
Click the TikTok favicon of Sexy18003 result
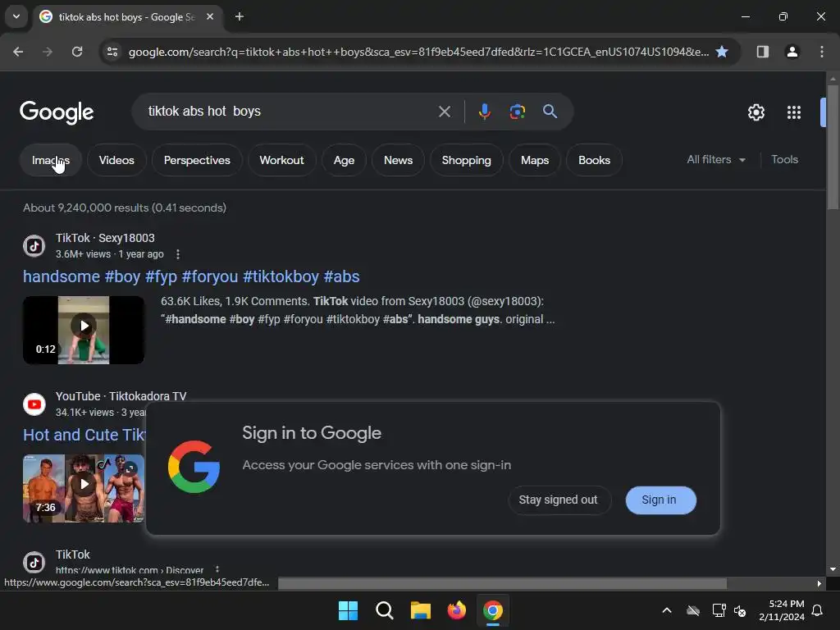[x=34, y=246]
